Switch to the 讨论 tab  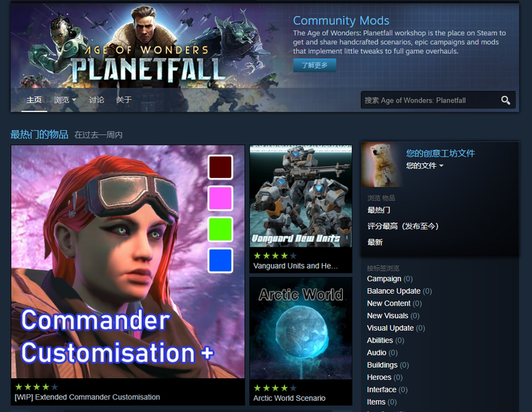[x=96, y=100]
